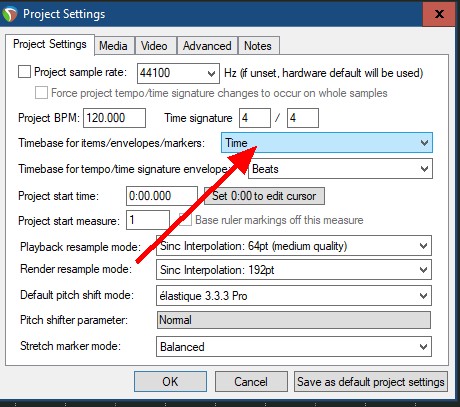
Task: Close the Project Settings dialog
Action: [x=439, y=14]
